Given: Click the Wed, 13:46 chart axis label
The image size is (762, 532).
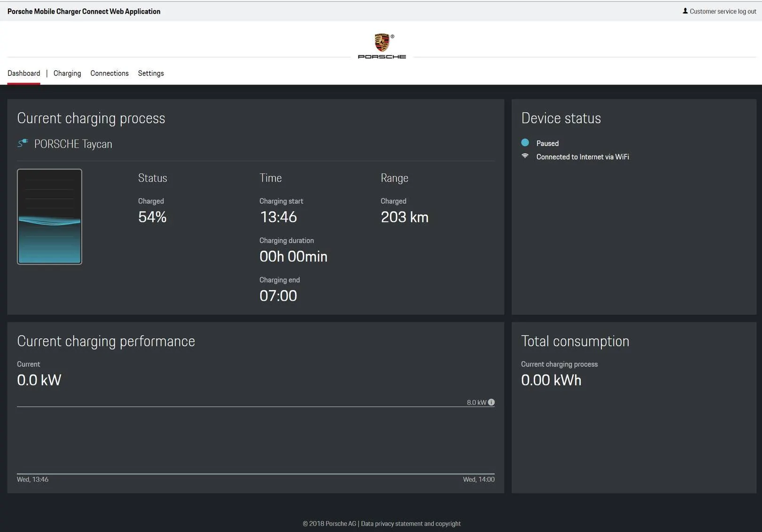Looking at the screenshot, I should (32, 479).
